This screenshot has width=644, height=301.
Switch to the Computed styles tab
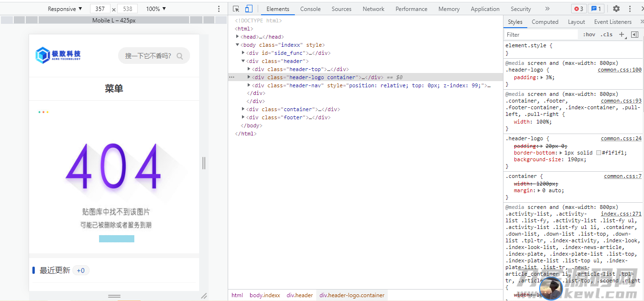point(545,22)
